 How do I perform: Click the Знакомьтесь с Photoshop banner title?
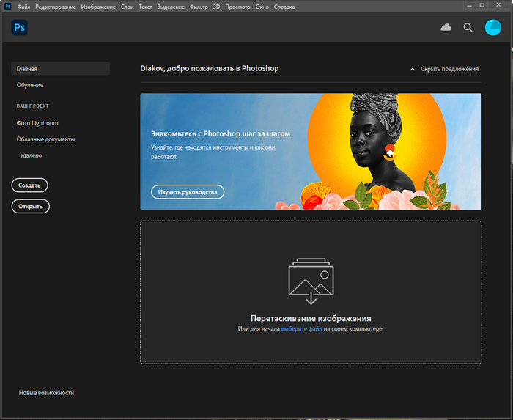point(221,134)
